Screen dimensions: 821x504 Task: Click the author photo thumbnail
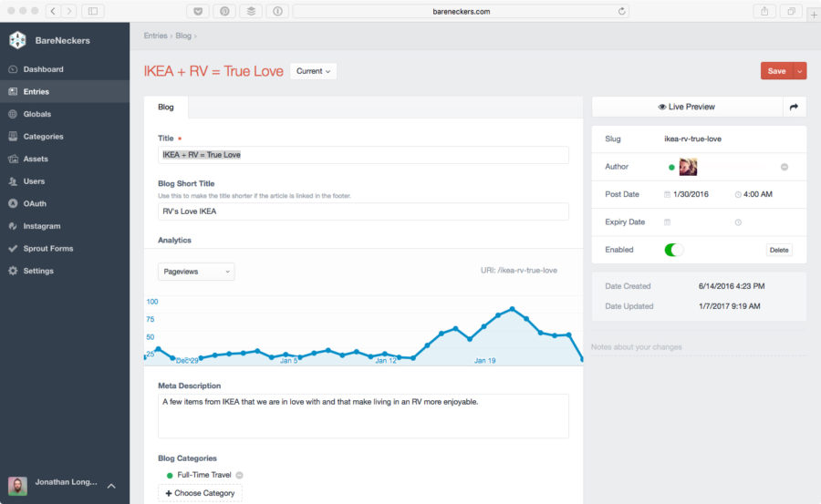(688, 167)
